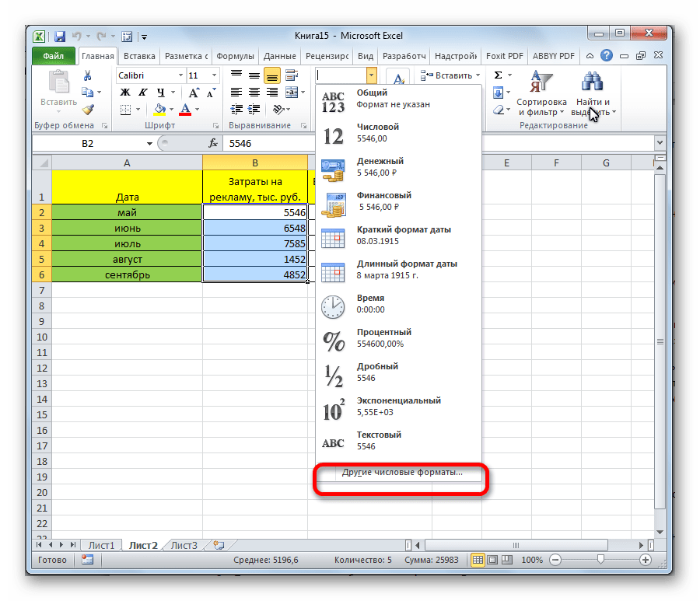Click the green Файл button
Screen dimensions: 700x601
54,56
